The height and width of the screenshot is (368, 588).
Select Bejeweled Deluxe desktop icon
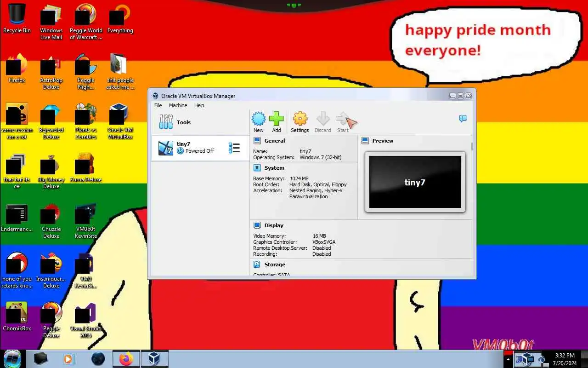point(51,121)
